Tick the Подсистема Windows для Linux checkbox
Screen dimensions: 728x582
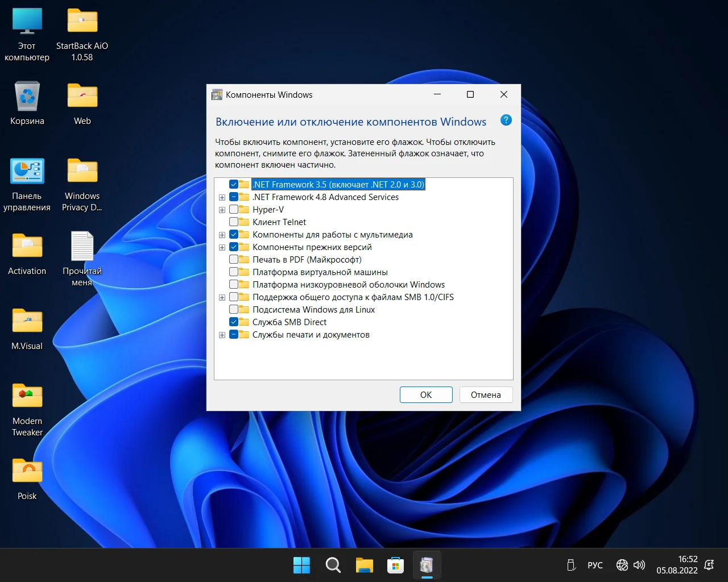click(234, 310)
